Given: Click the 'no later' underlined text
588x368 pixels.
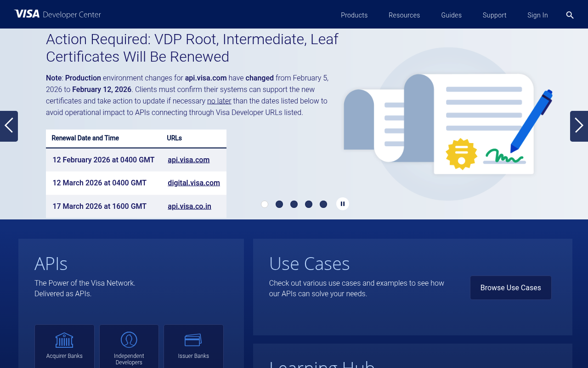Looking at the screenshot, I should coord(219,101).
